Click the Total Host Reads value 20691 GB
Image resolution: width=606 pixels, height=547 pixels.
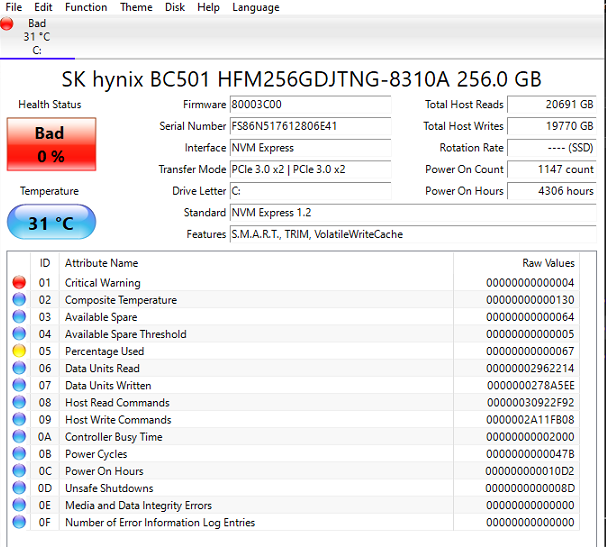pos(552,104)
